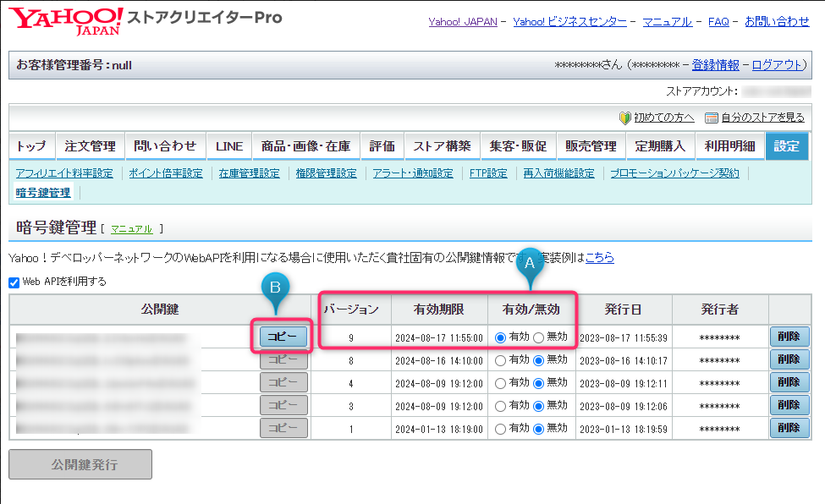
Task: Click コピー button in version 8 row
Action: 283,360
